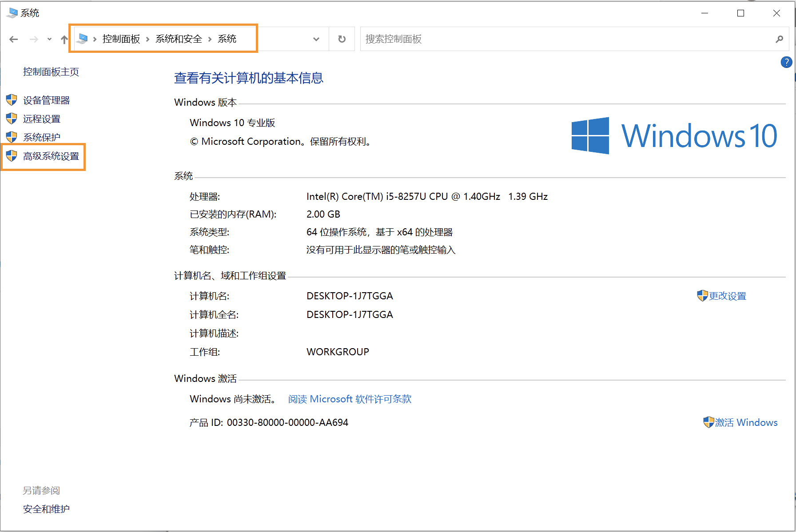Select 系统 in the breadcrumb path

[x=227, y=39]
